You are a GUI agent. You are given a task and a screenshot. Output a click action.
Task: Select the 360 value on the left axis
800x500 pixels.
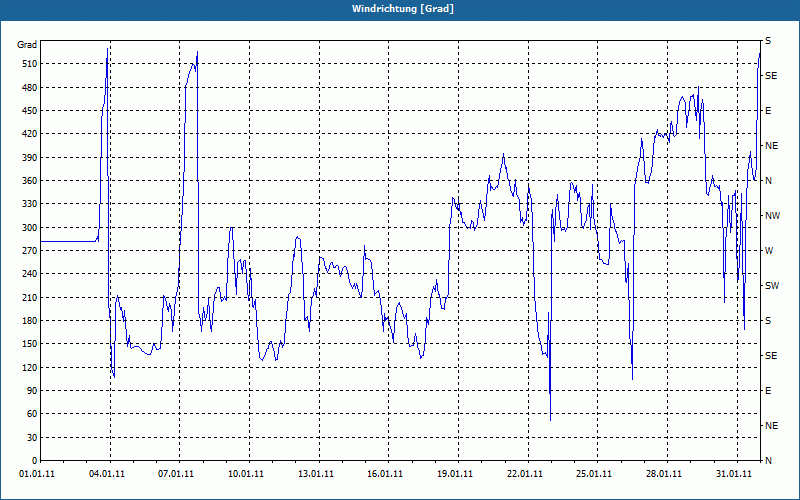coord(30,181)
